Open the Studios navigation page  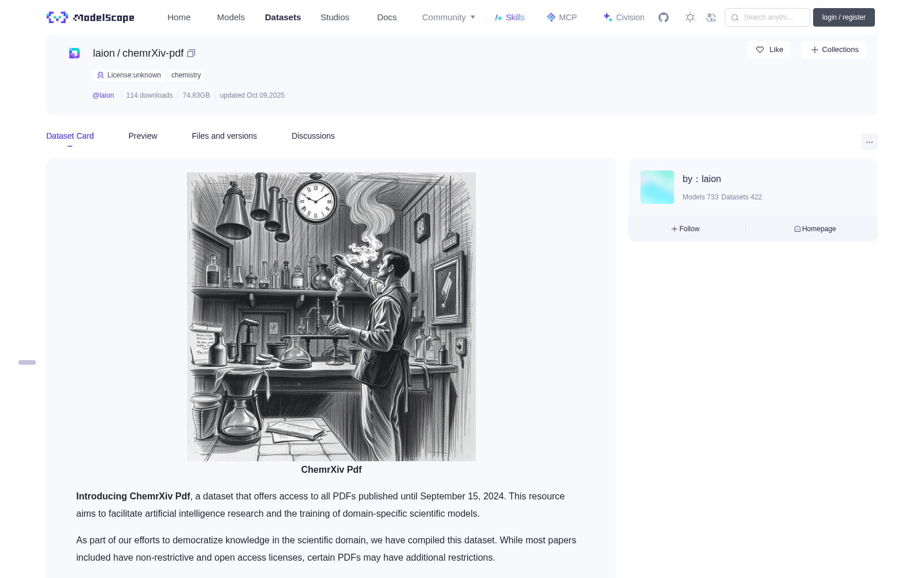[335, 17]
